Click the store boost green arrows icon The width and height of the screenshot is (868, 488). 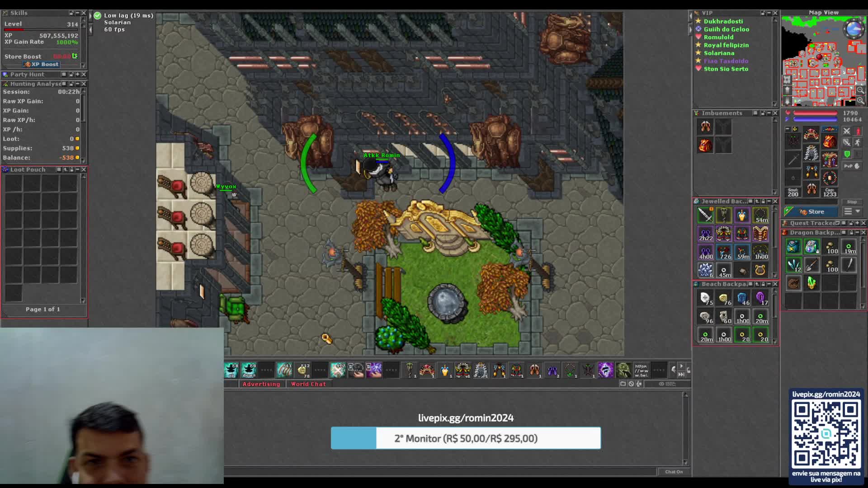75,56
